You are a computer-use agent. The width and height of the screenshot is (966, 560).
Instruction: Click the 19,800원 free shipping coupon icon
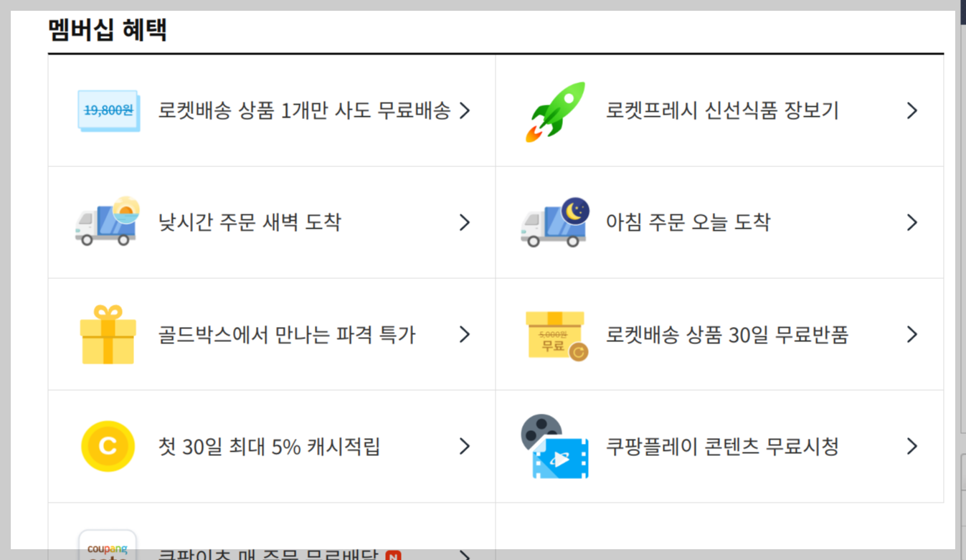pos(108,111)
